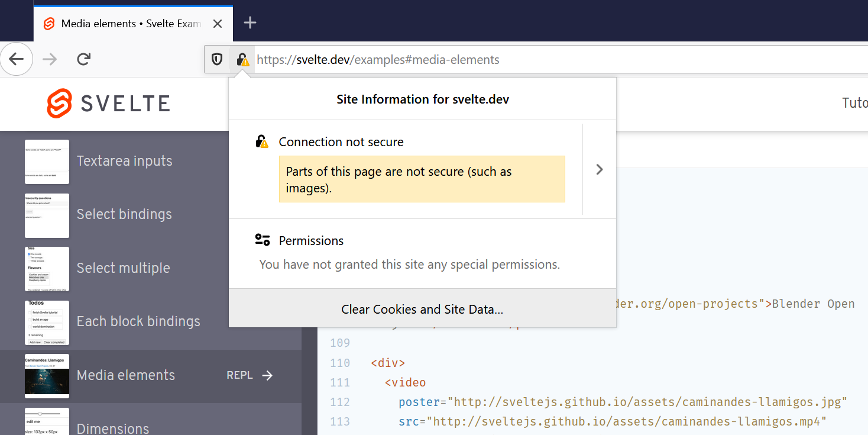The height and width of the screenshot is (435, 868).
Task: Click the Media elements thumbnail
Action: 47,376
